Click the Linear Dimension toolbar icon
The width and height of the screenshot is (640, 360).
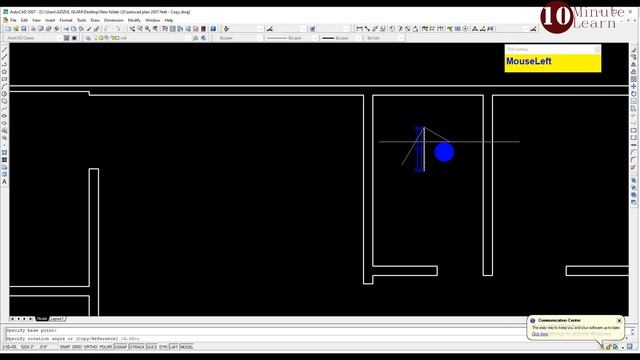359,29
